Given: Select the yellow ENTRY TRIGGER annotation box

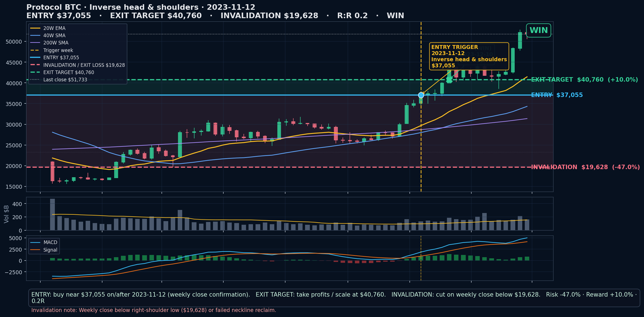Looking at the screenshot, I should pyautogui.click(x=469, y=56).
